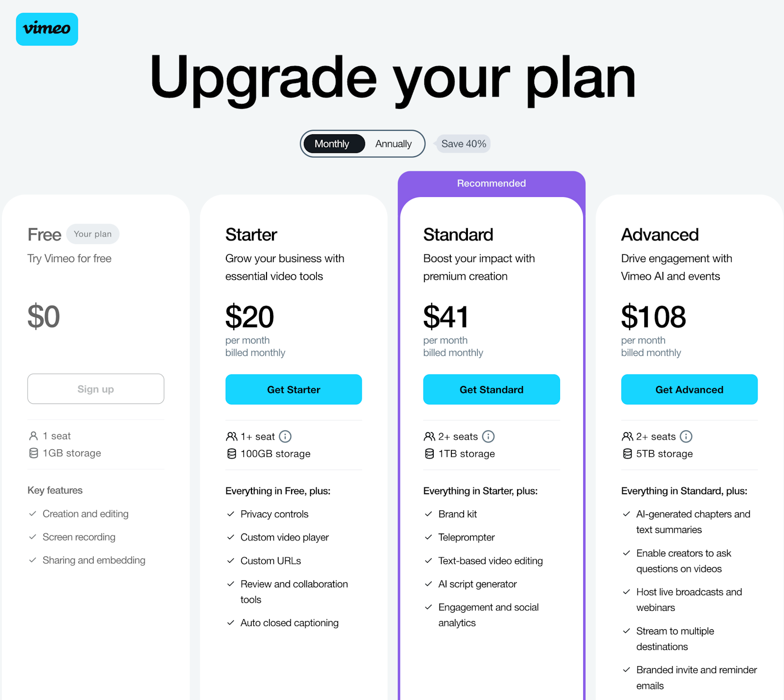Click the Recommended banner on Standard
The image size is (784, 700).
[x=491, y=183]
